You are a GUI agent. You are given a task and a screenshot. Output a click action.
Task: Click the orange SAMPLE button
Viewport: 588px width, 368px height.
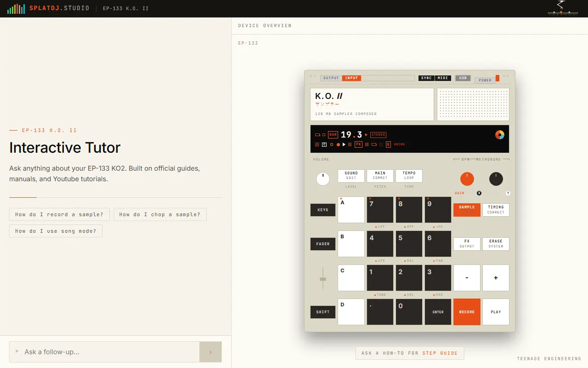click(x=467, y=210)
